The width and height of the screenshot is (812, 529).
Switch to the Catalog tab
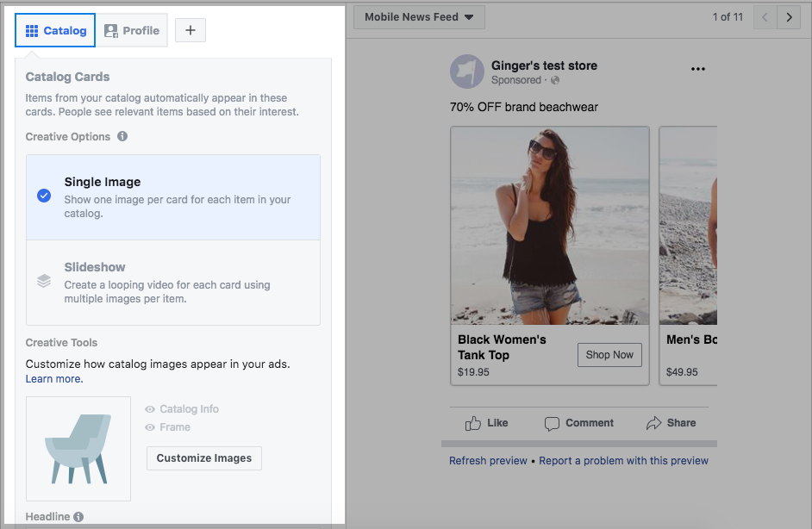coord(56,30)
